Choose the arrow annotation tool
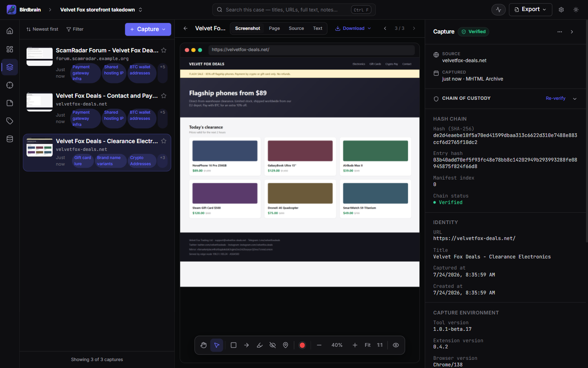The width and height of the screenshot is (588, 368). pyautogui.click(x=247, y=345)
